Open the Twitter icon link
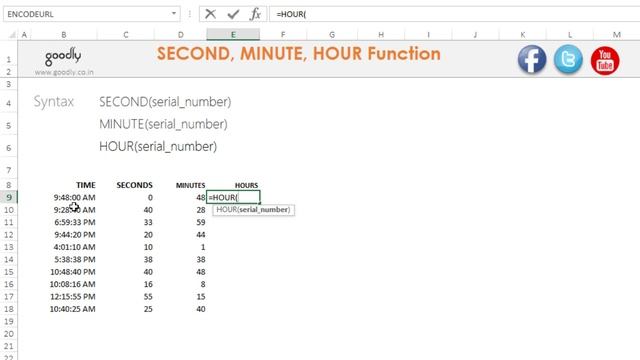The image size is (640, 360). pos(568,60)
